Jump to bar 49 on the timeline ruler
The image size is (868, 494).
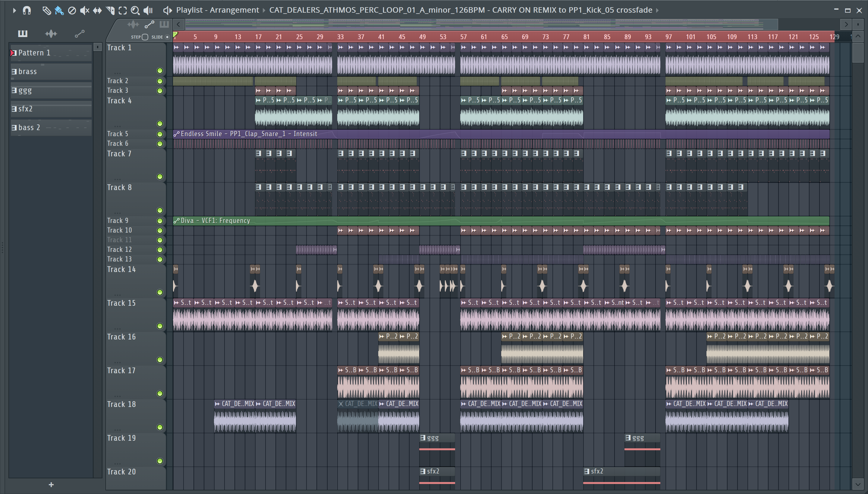(x=422, y=37)
